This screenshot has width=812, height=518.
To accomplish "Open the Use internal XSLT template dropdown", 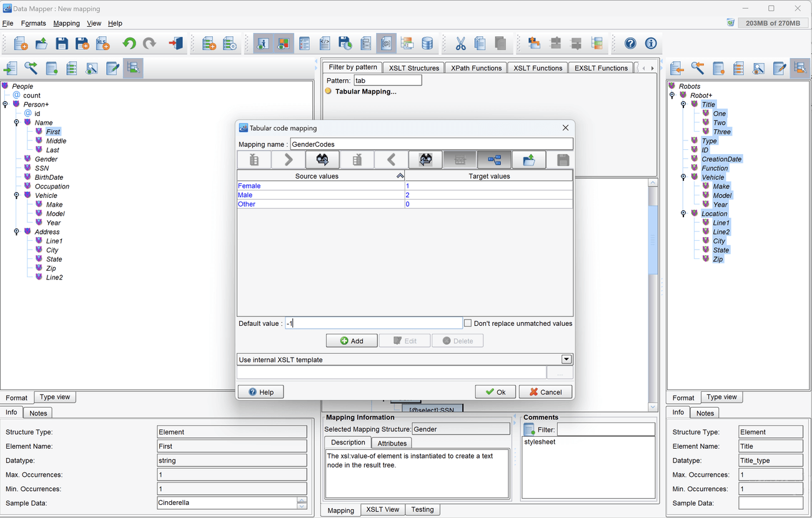I will (x=567, y=359).
